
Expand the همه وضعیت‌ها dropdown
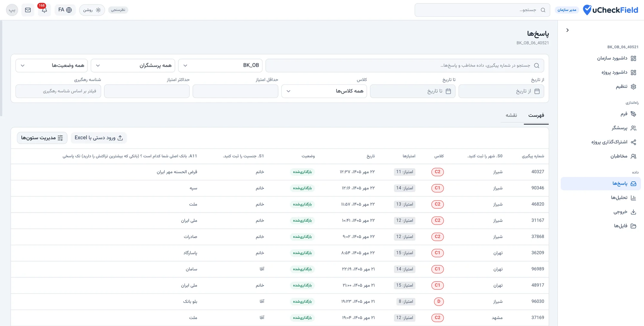click(52, 65)
